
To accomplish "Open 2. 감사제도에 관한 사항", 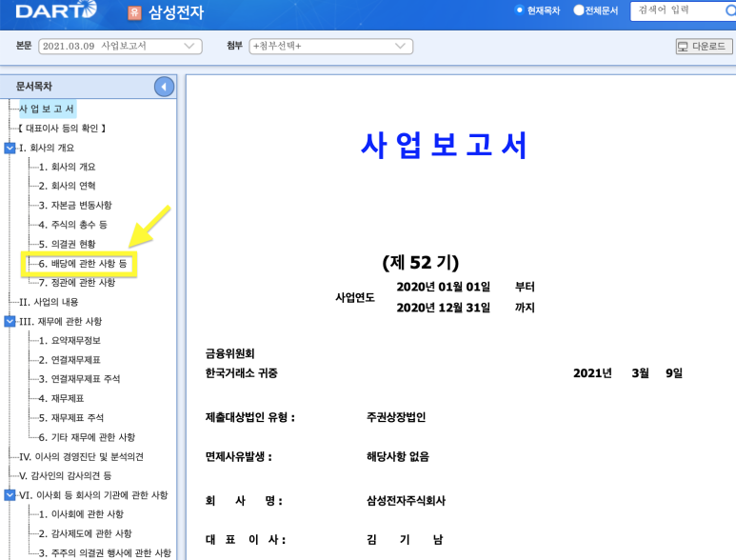I will 86,533.
